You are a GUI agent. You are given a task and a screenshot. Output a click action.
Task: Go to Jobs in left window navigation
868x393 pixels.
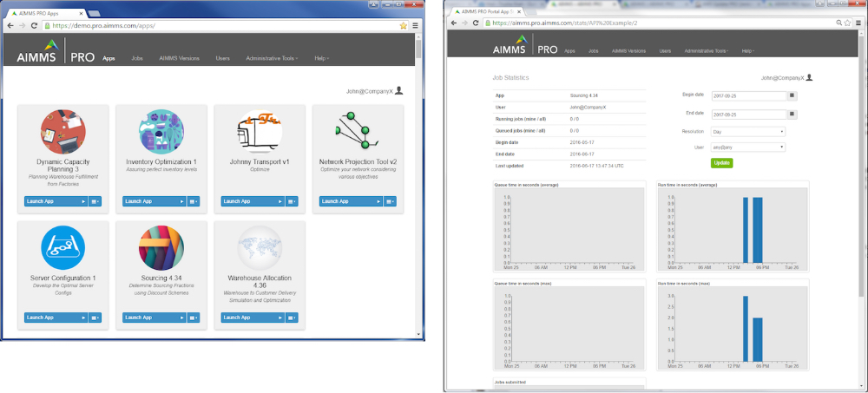click(137, 58)
